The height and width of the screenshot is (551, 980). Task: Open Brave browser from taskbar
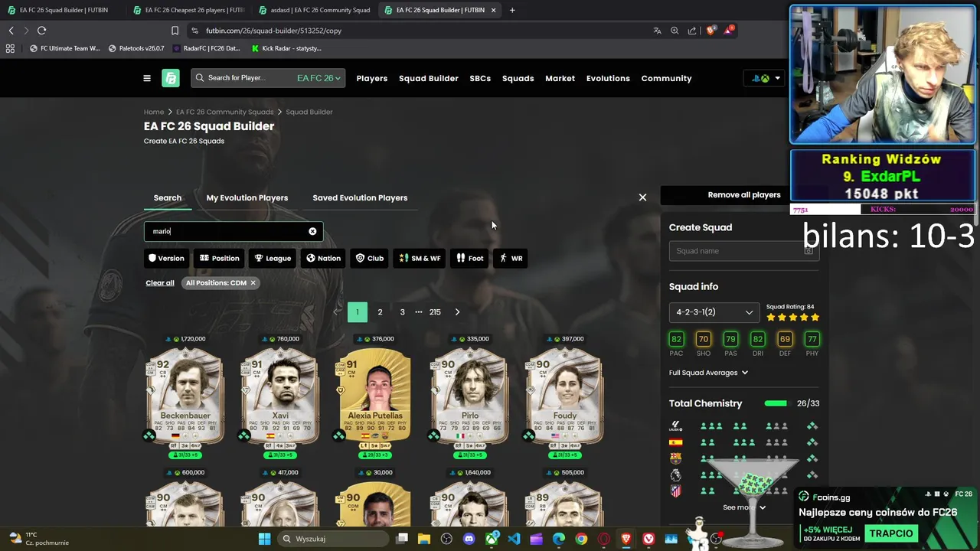[626, 539]
